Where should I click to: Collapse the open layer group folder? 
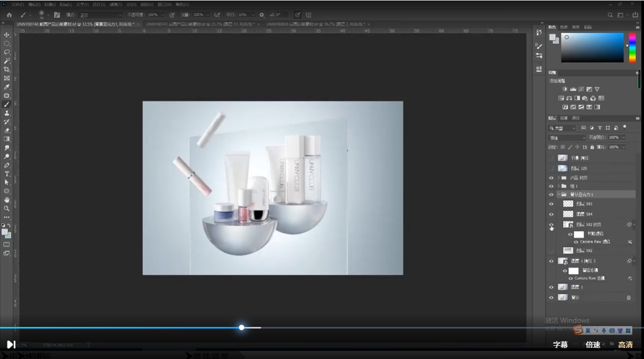(x=558, y=194)
